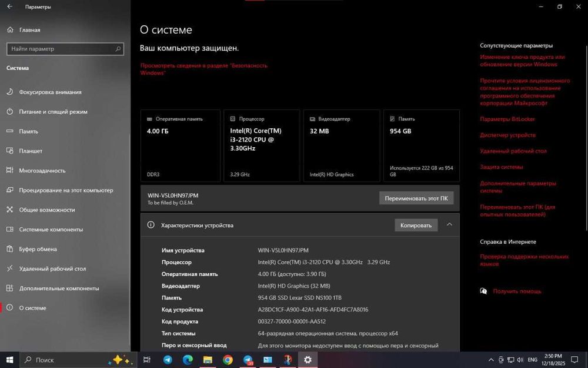Focus the Найти параметр search box

pos(65,49)
